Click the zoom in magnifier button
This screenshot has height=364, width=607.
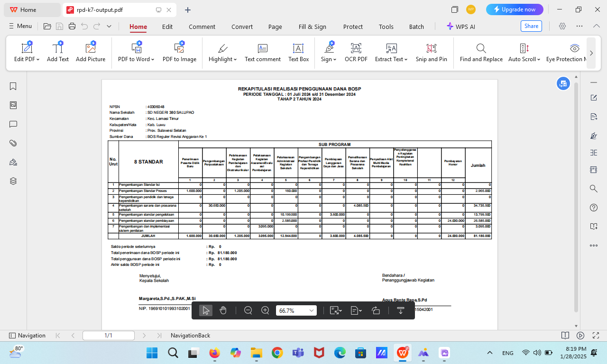coord(266,310)
